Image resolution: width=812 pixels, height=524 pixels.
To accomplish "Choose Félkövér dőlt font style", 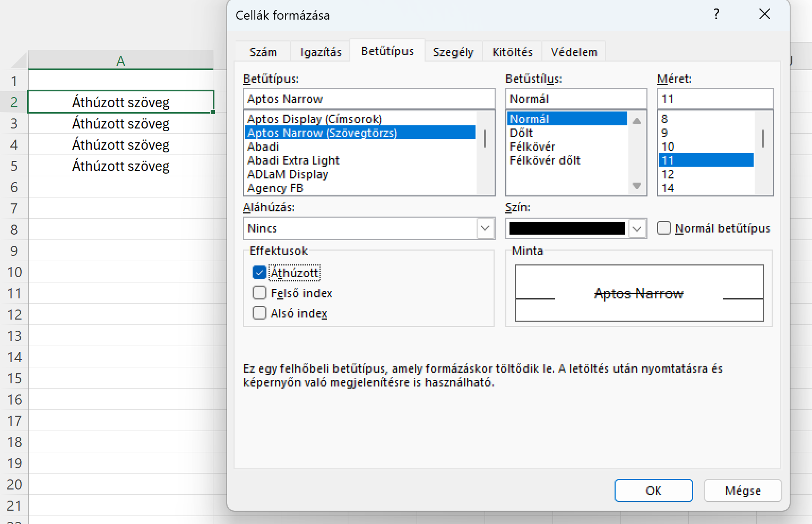I will [545, 160].
